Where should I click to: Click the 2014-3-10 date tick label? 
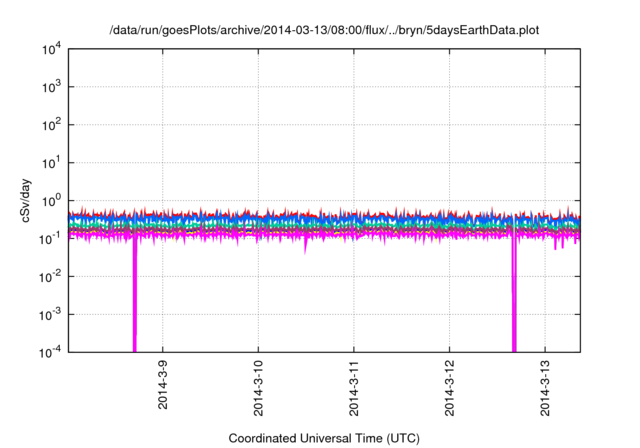coord(258,388)
